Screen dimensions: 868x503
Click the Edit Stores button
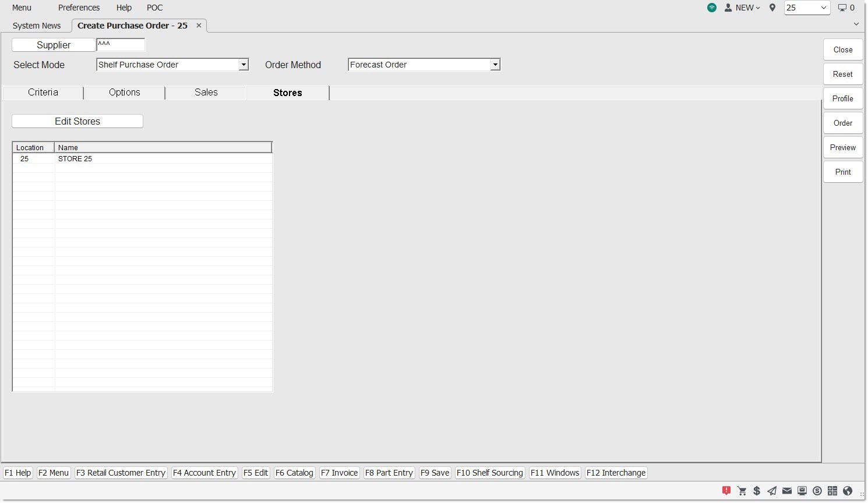77,121
